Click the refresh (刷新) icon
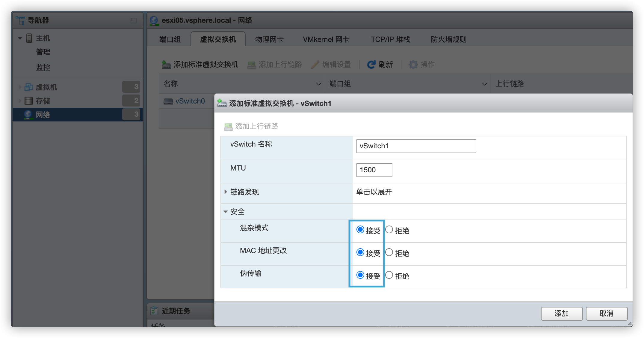 (x=371, y=64)
